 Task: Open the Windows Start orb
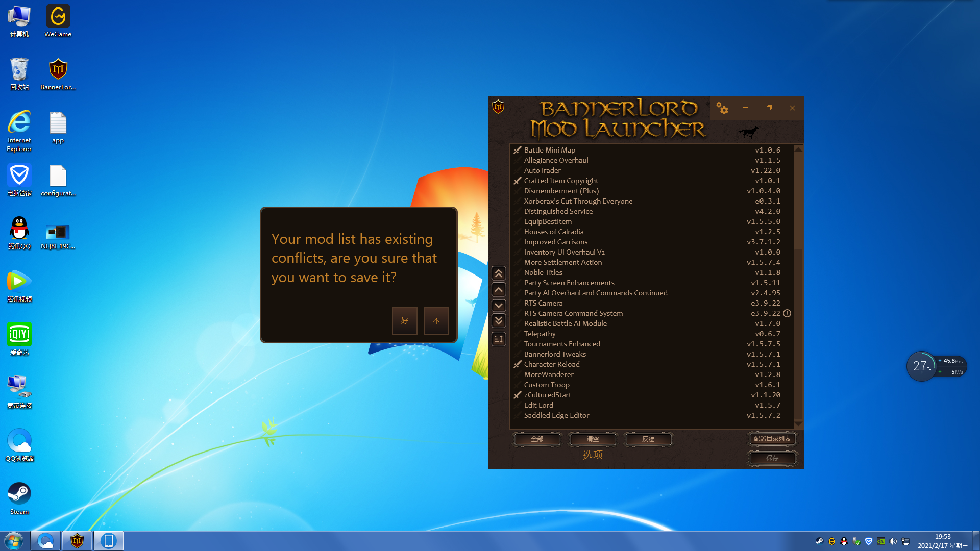[x=14, y=541]
